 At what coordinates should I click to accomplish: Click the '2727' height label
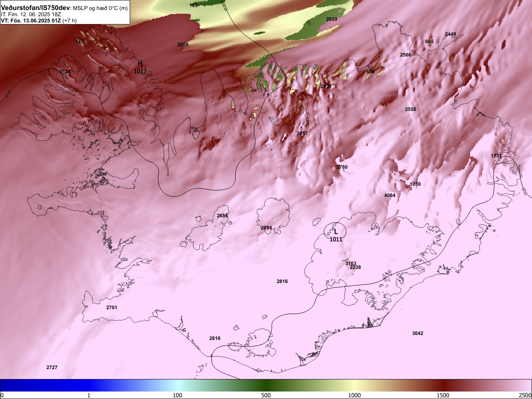[x=52, y=367]
